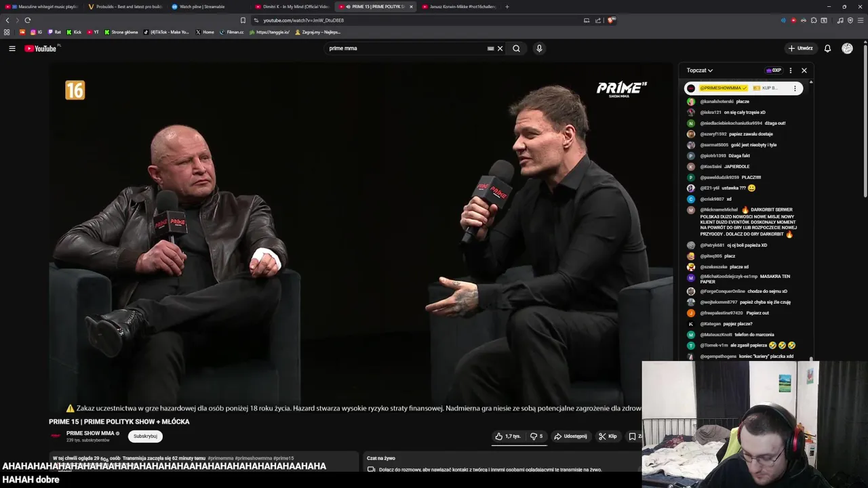This screenshot has height=488, width=868.
Task: Open the tanggle.io bookmark
Action: pos(270,32)
